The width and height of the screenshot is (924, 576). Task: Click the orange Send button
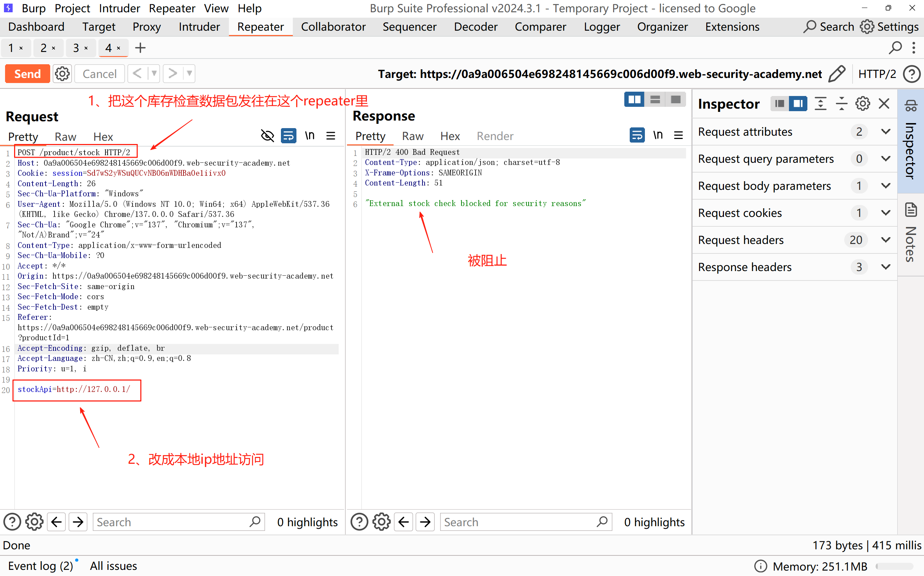pos(27,74)
